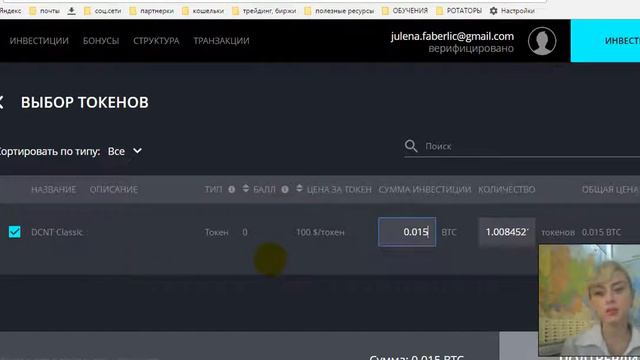Screen dimensions: 640x360
Task: Open the почты bookmark folder
Action: [x=44, y=11]
